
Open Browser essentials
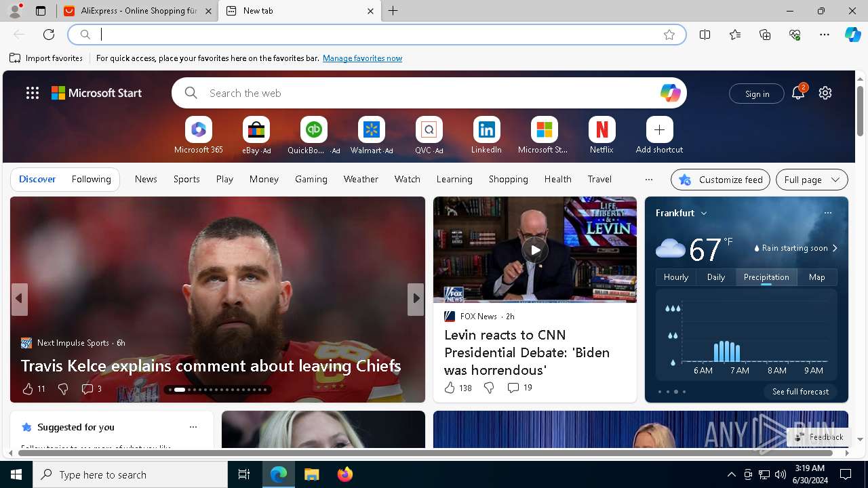pyautogui.click(x=795, y=35)
